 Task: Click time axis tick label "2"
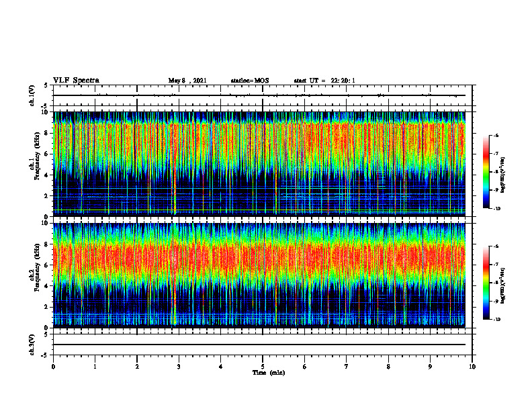point(137,367)
